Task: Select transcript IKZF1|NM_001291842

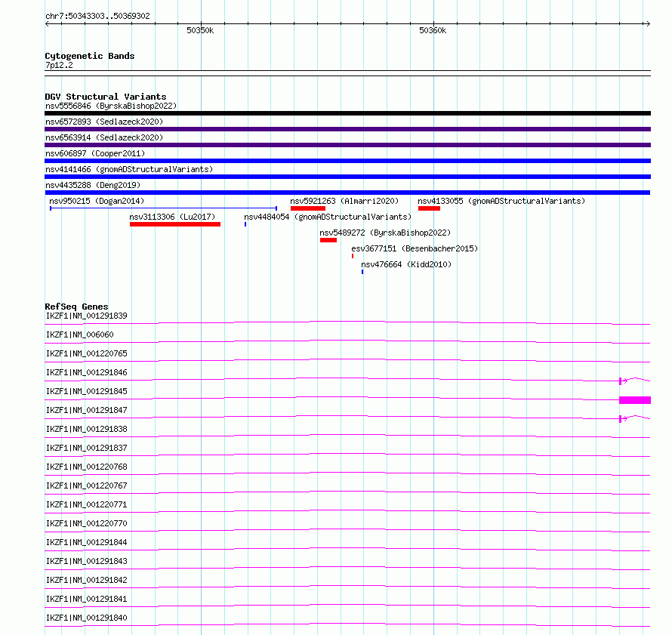Action: pyautogui.click(x=87, y=580)
